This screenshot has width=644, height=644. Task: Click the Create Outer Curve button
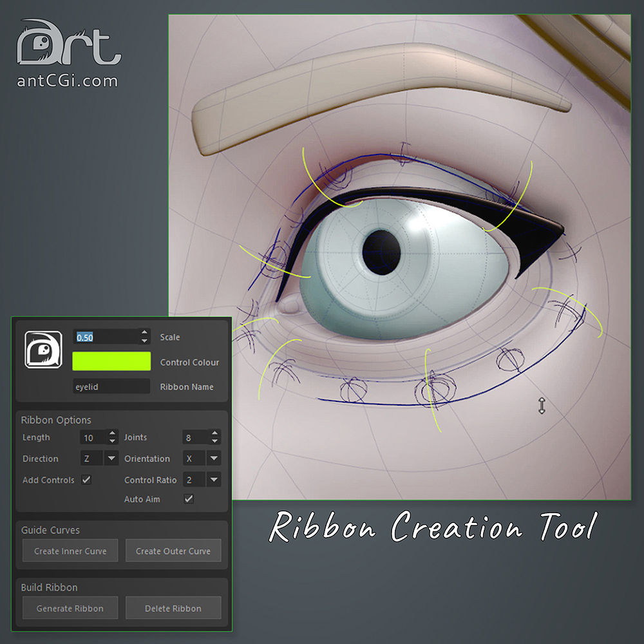click(173, 551)
